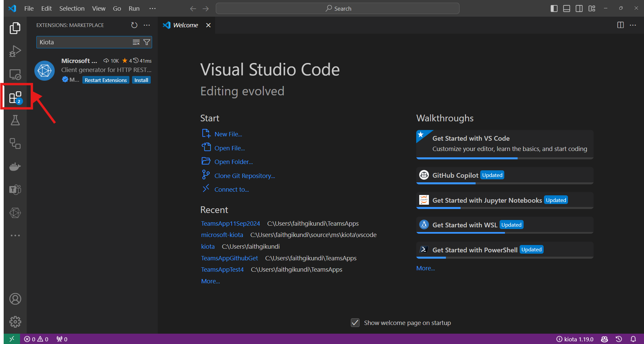The height and width of the screenshot is (344, 644).
Task: Open Get Started with Jupyter Notebooks walkthrough
Action: pyautogui.click(x=505, y=200)
